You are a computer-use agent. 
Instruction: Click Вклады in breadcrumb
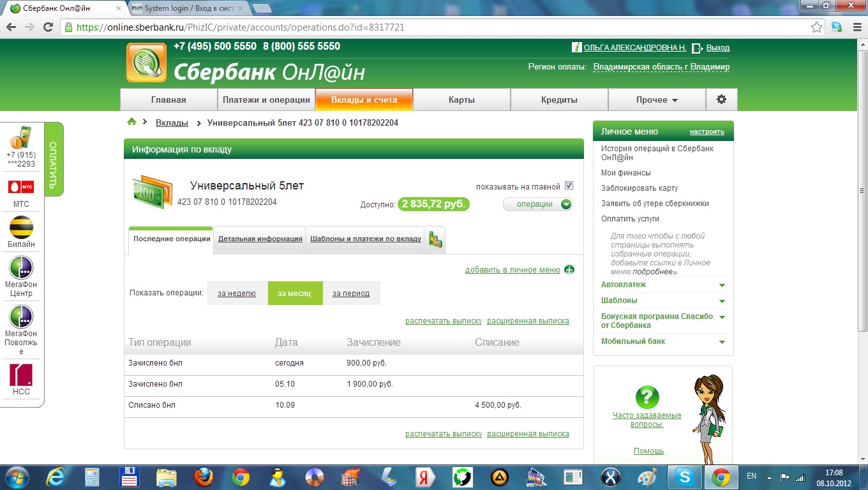pos(172,122)
